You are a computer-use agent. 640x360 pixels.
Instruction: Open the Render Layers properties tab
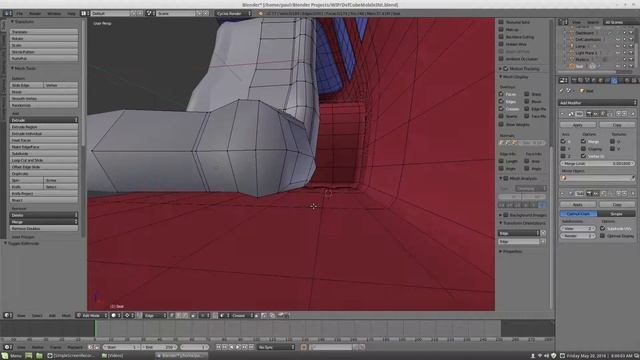(580, 80)
